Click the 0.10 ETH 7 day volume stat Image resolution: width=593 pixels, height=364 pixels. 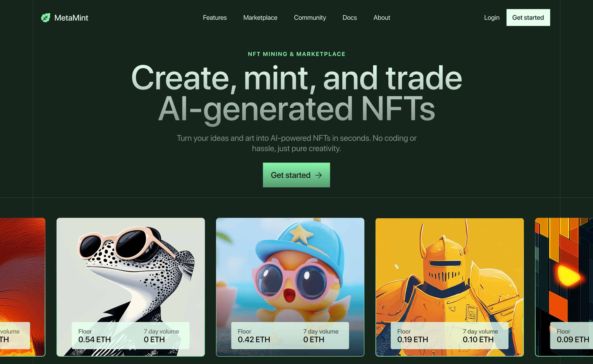[x=480, y=335]
